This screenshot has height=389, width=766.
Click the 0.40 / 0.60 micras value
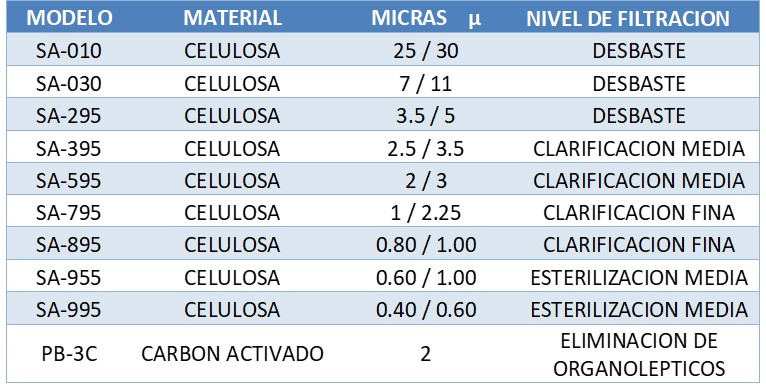coord(426,309)
